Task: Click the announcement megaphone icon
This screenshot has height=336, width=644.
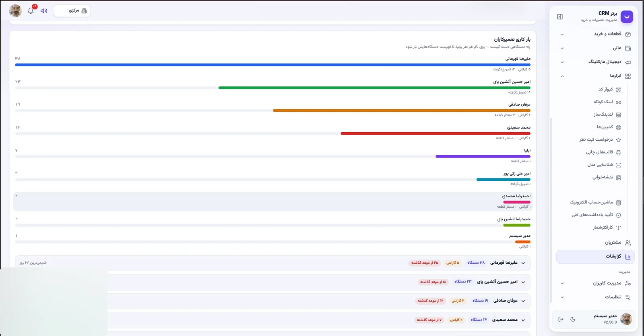Action: pos(44,11)
